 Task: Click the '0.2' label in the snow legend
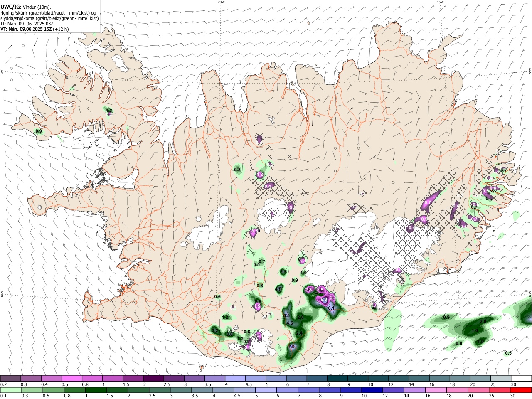pyautogui.click(x=3, y=384)
